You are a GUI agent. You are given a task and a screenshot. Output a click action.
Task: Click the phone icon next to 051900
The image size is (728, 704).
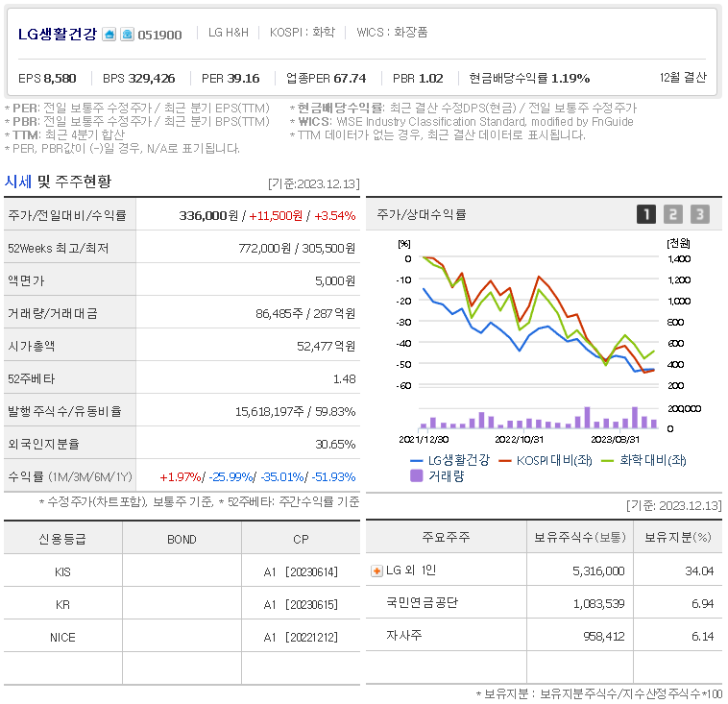click(x=127, y=35)
